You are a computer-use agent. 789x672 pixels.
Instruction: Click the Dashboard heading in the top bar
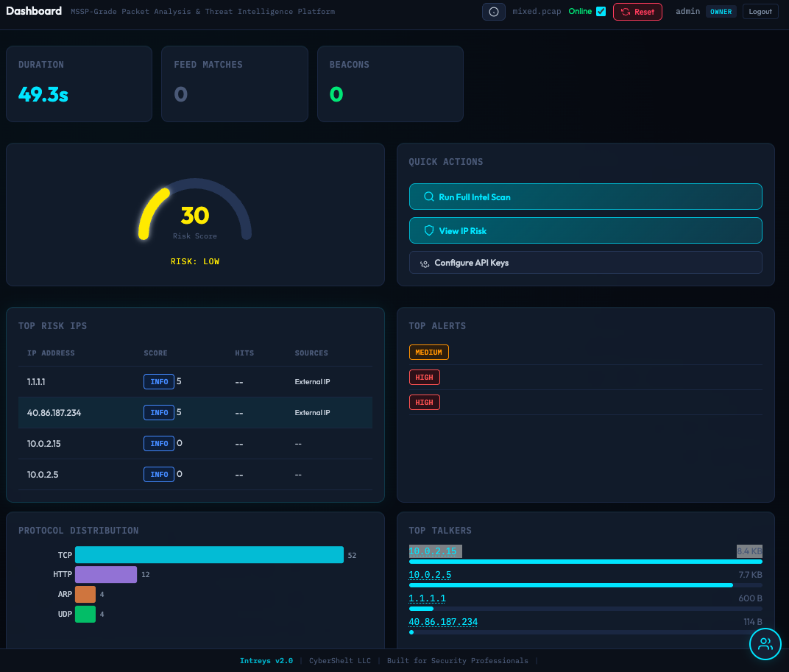[34, 10]
